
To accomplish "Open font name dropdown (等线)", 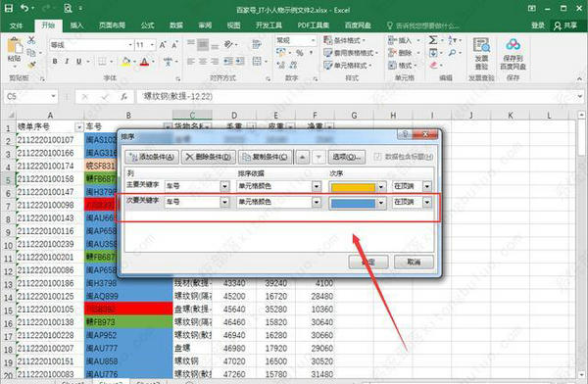I will click(130, 45).
